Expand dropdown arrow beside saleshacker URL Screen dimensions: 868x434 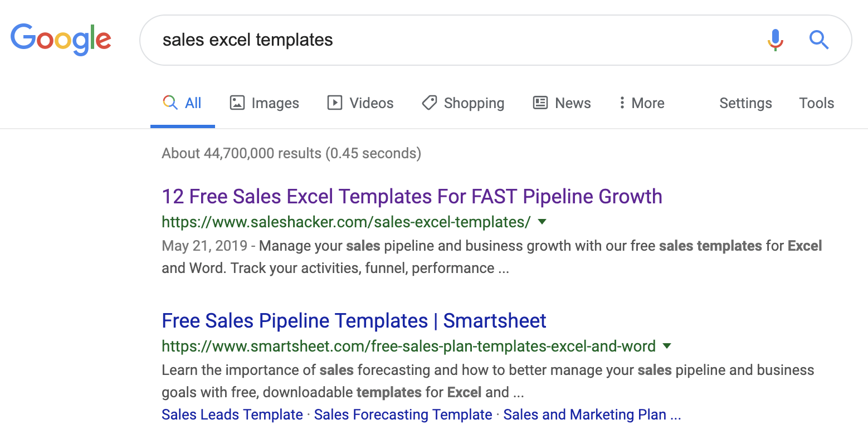542,222
